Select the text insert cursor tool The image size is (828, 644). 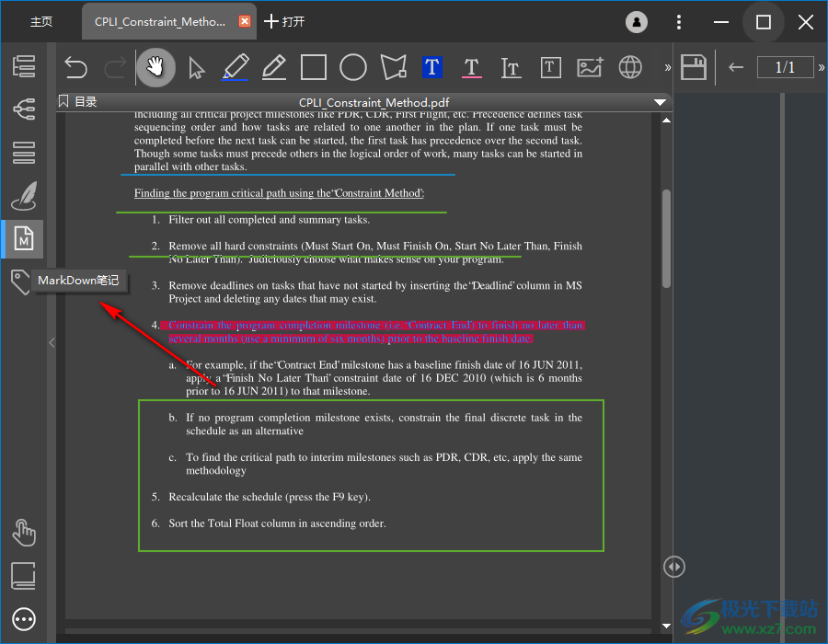click(511, 67)
